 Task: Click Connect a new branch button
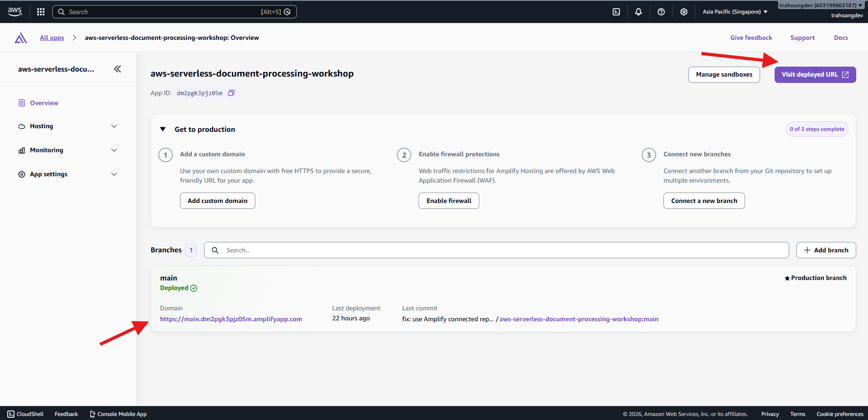click(704, 201)
